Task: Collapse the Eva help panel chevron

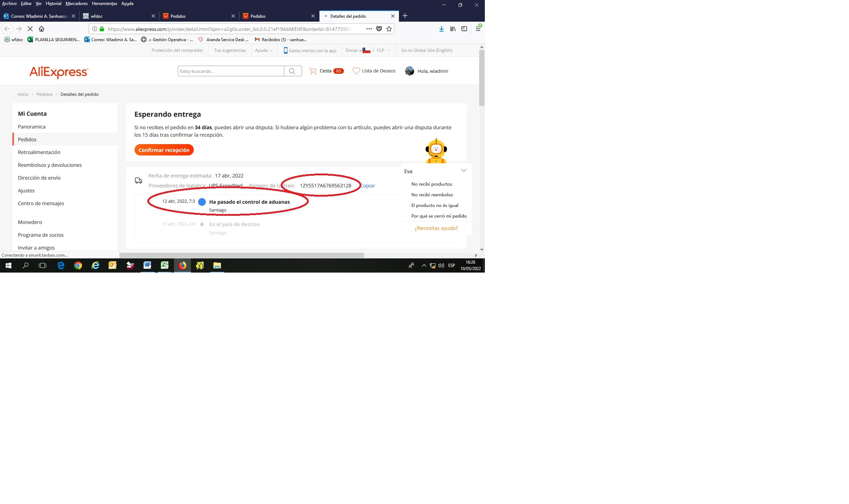Action: [x=463, y=171]
